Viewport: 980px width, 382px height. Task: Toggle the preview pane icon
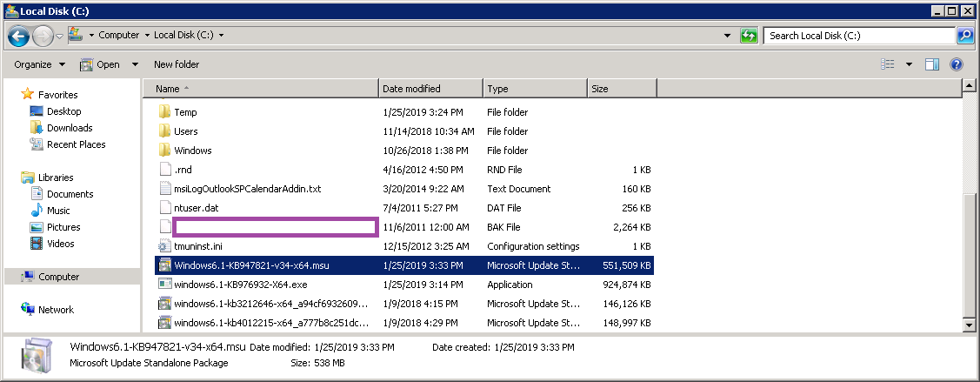coord(932,64)
